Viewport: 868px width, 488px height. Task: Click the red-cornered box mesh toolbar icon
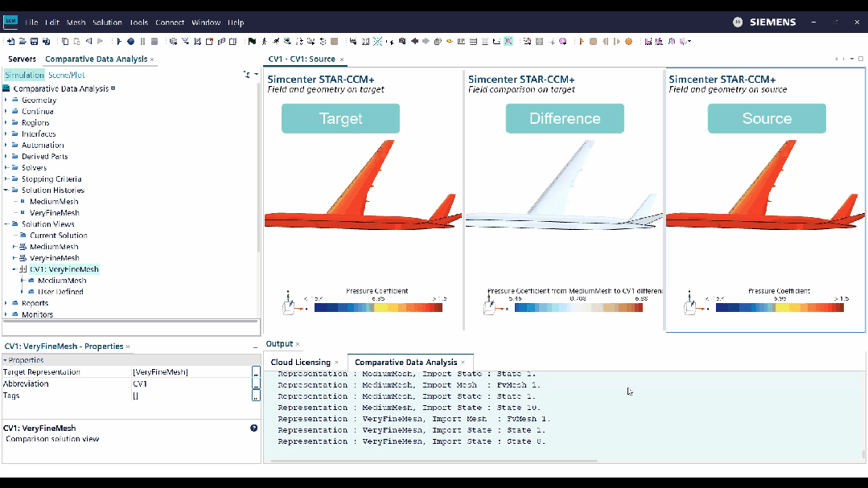(x=209, y=42)
